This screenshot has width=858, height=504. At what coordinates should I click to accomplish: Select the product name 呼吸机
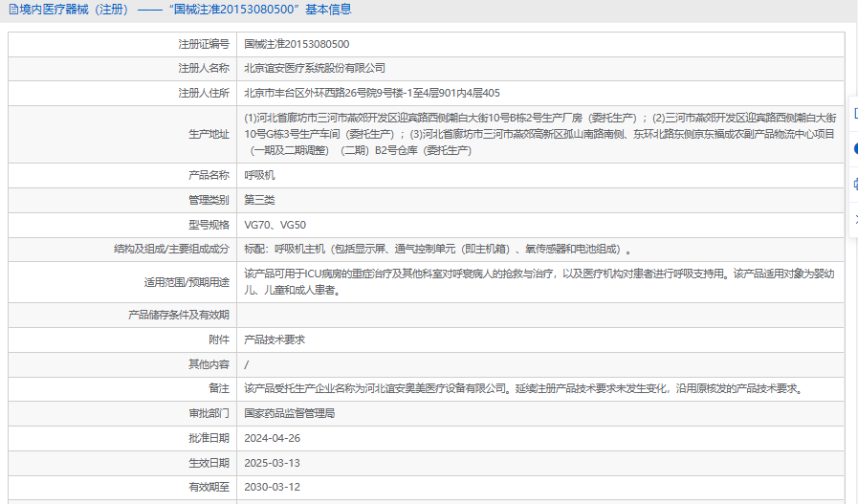point(259,175)
